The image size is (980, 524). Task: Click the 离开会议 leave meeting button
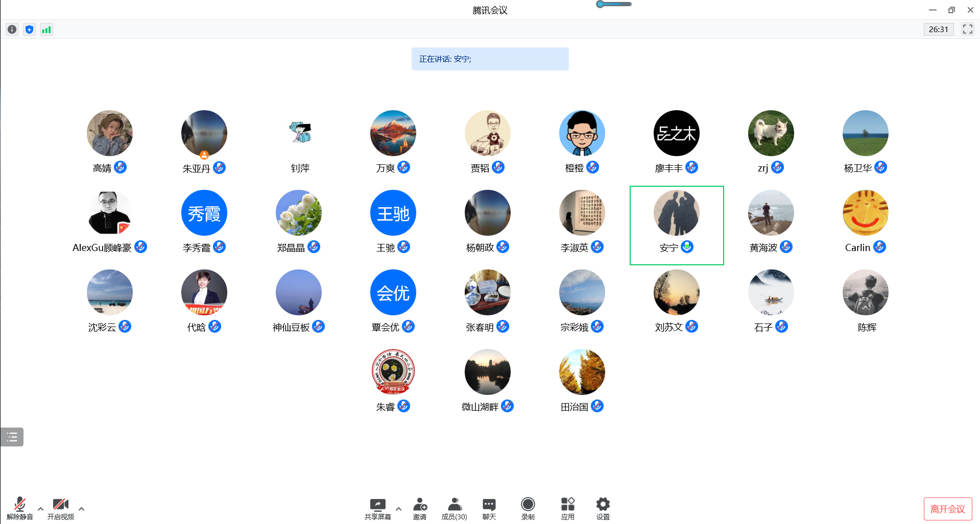pyautogui.click(x=947, y=509)
